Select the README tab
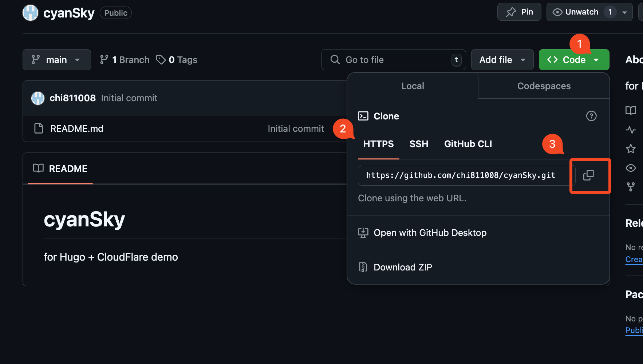 60,169
